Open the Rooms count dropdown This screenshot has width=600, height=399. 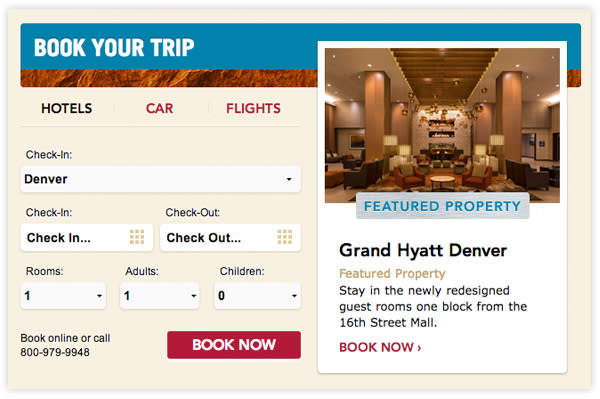[63, 296]
